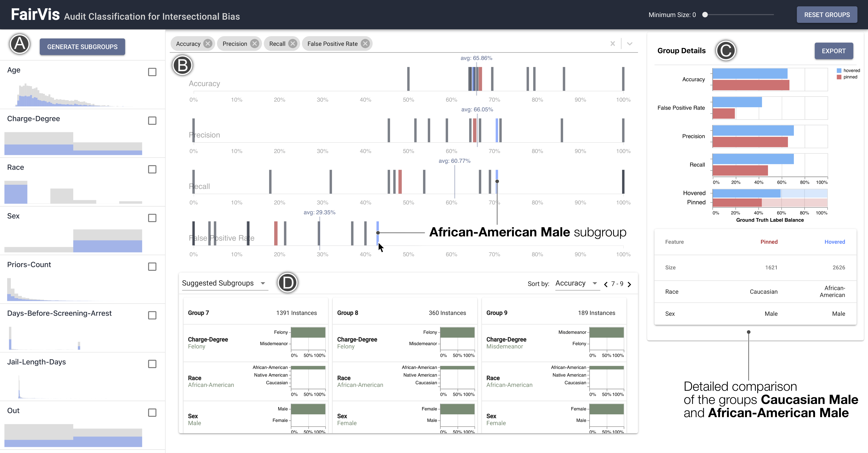Go to next page of subgroups
The height and width of the screenshot is (453, 868).
pos(629,284)
